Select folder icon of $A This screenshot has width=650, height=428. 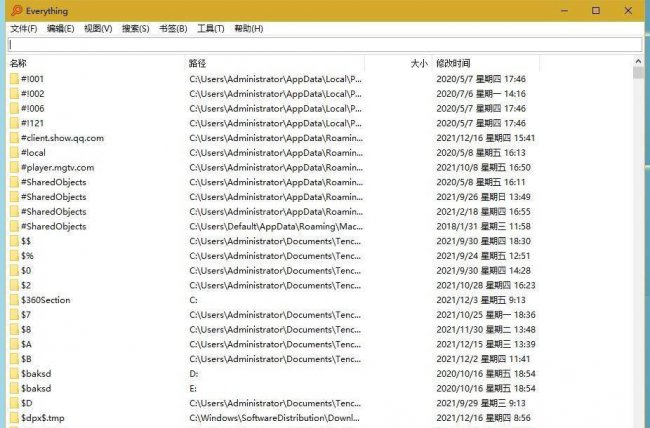(15, 344)
